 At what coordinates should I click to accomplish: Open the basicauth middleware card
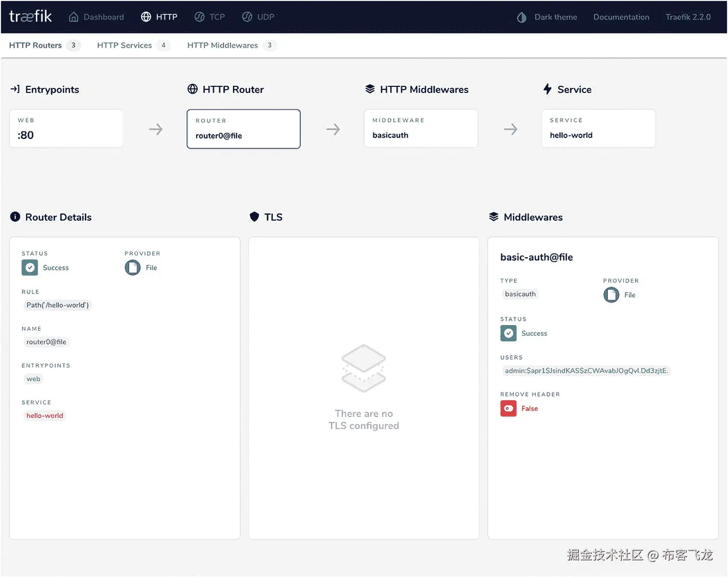point(421,129)
